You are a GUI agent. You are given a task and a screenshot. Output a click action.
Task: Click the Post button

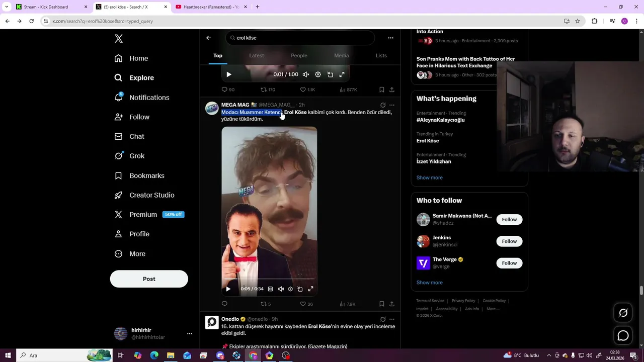pos(149,279)
